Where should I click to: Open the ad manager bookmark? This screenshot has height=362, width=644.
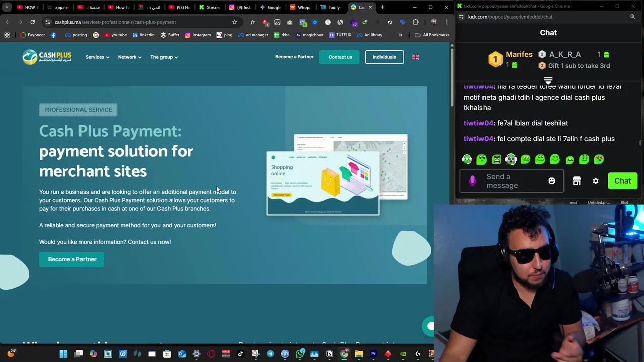click(253, 35)
